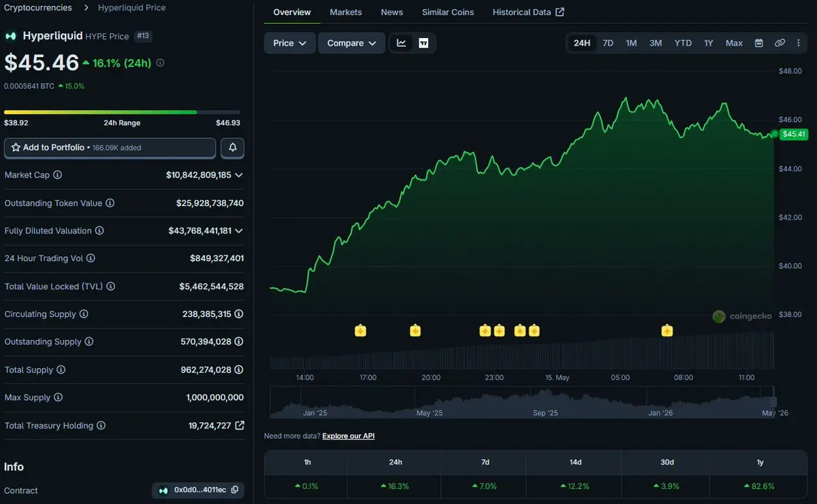The image size is (817, 504).
Task: Open the News tab
Action: [391, 12]
